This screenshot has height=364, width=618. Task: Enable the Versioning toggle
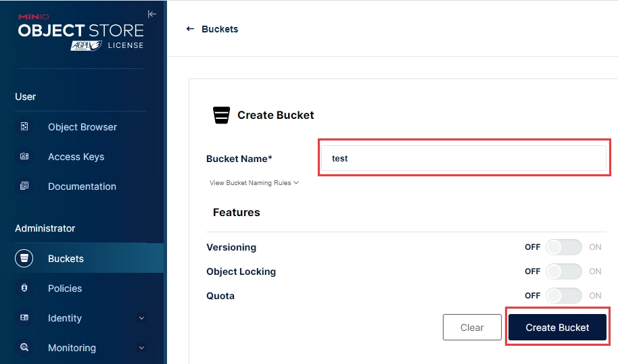564,247
